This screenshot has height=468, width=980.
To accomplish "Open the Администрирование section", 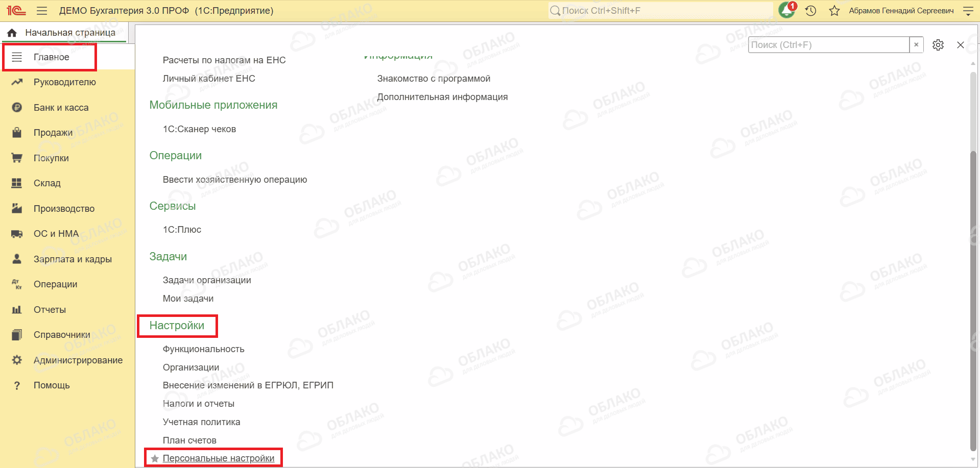I will (78, 360).
